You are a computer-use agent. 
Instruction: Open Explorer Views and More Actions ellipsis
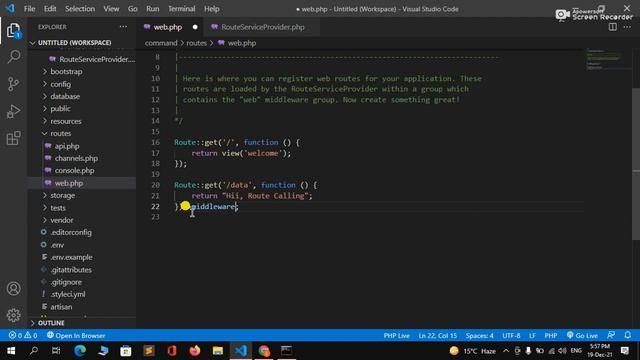(x=123, y=27)
